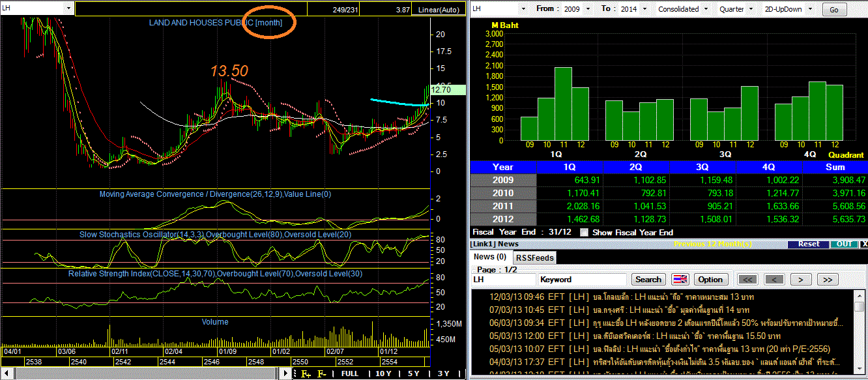Click the news symbol field containing LH
This screenshot has height=380, width=868.
pos(504,279)
